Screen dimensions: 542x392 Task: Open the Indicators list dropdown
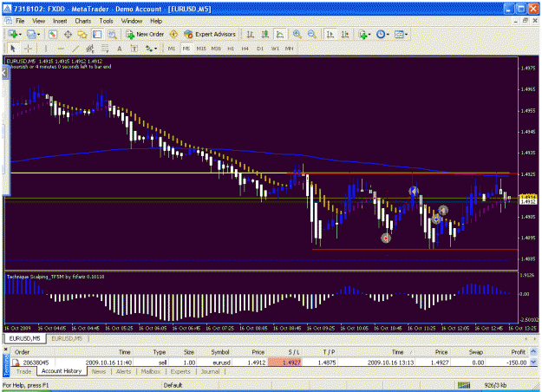point(364,34)
